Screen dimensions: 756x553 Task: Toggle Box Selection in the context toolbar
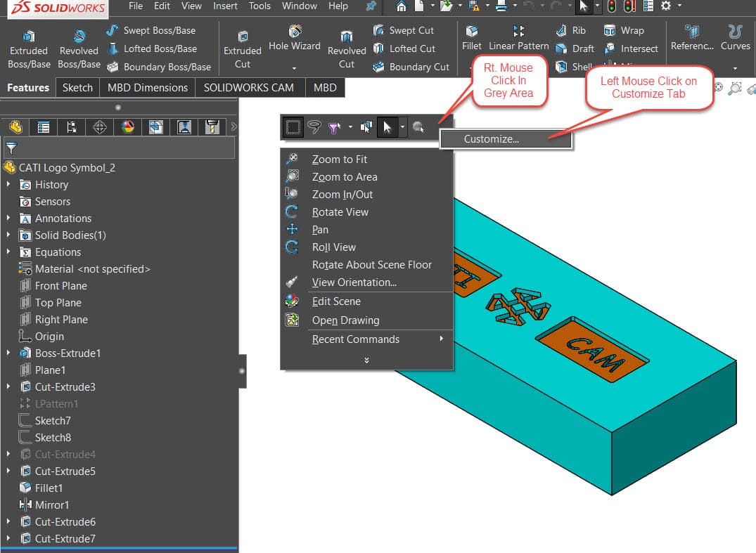pos(293,127)
